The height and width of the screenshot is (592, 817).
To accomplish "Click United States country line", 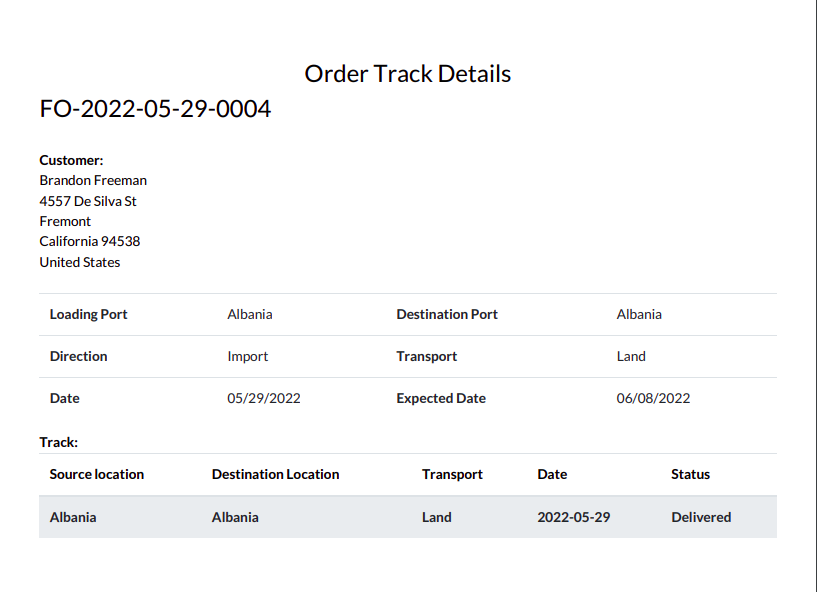I will click(x=80, y=262).
